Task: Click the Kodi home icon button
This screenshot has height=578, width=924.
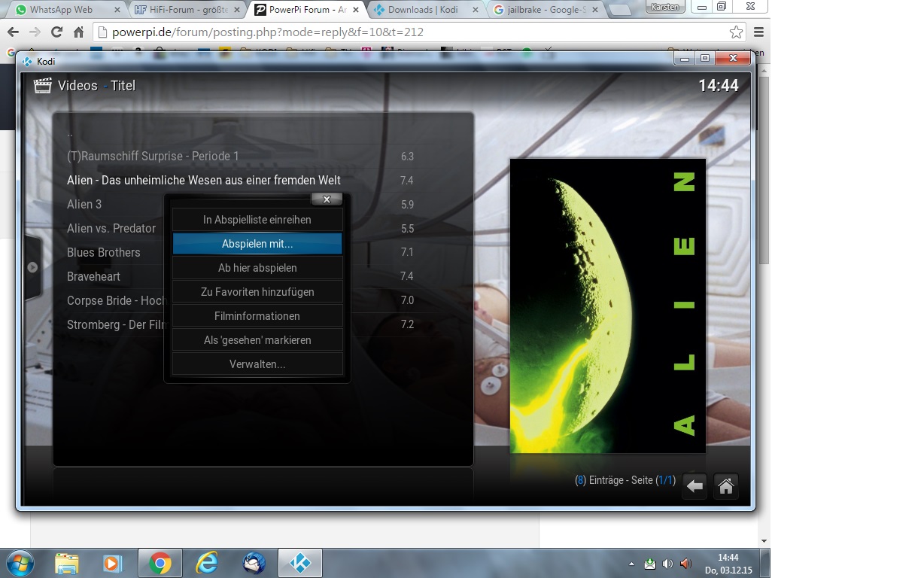Action: (x=725, y=486)
